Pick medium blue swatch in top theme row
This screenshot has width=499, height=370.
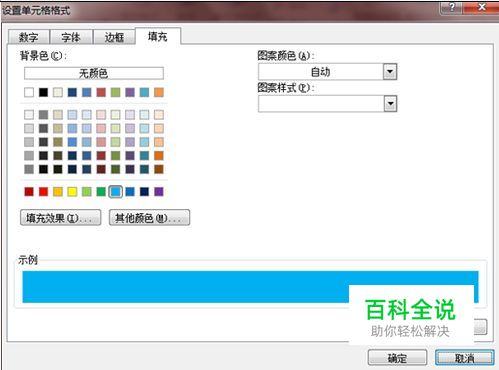(87, 92)
